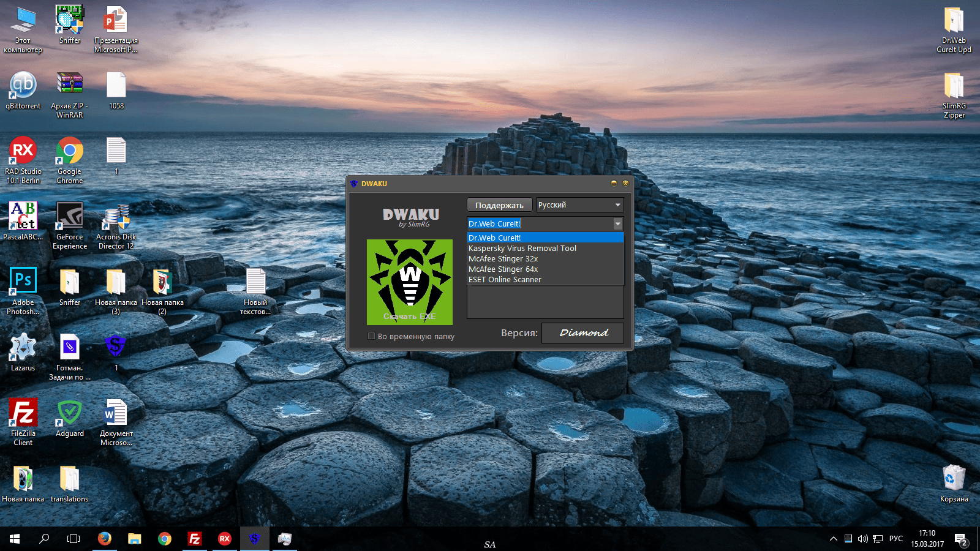This screenshot has width=980, height=551.
Task: Open the SlimRG Zipper folder
Action: pos(954,94)
